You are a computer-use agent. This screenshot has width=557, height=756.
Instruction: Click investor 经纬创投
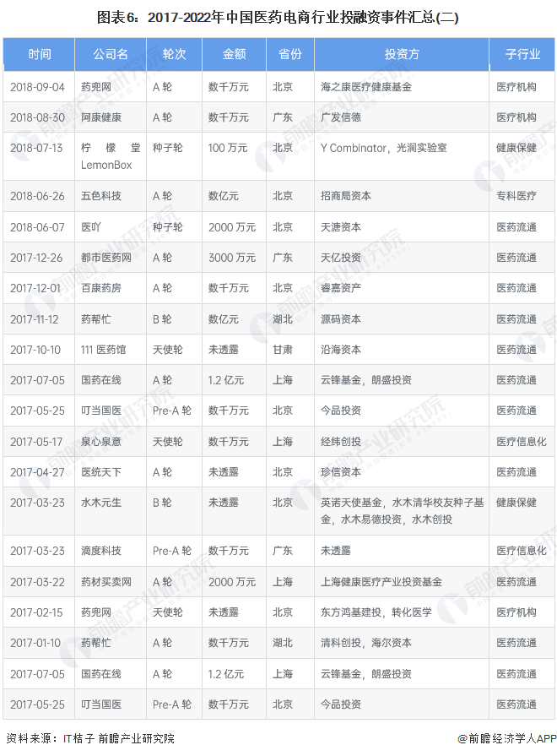pyautogui.click(x=341, y=442)
